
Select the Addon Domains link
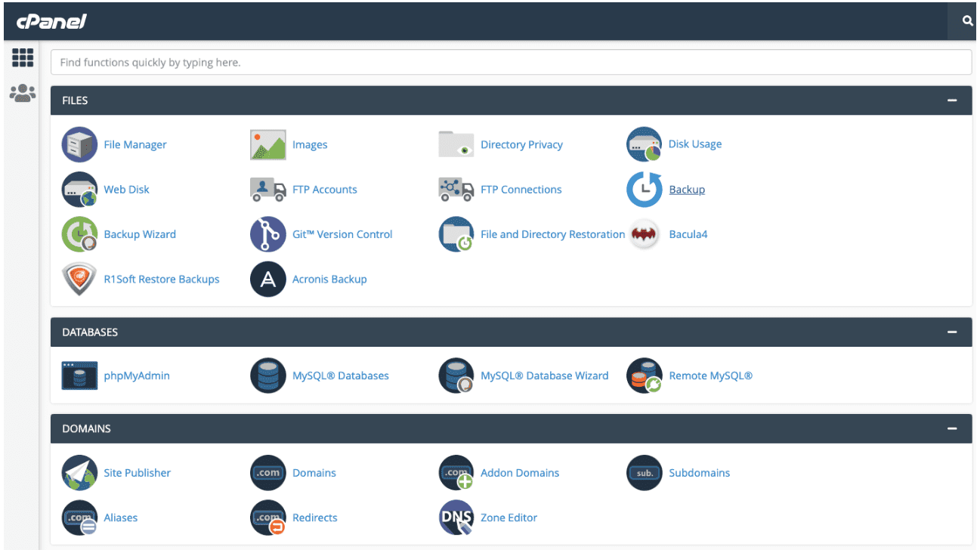click(x=520, y=473)
